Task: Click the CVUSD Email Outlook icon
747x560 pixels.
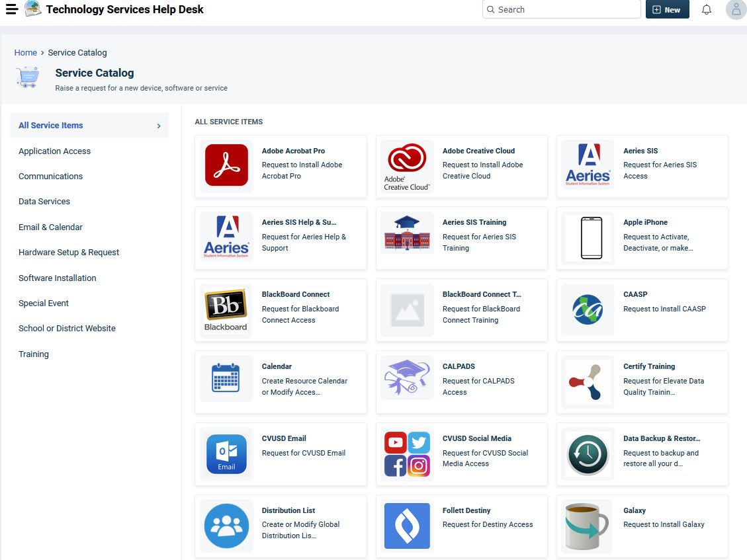Action: [x=226, y=454]
